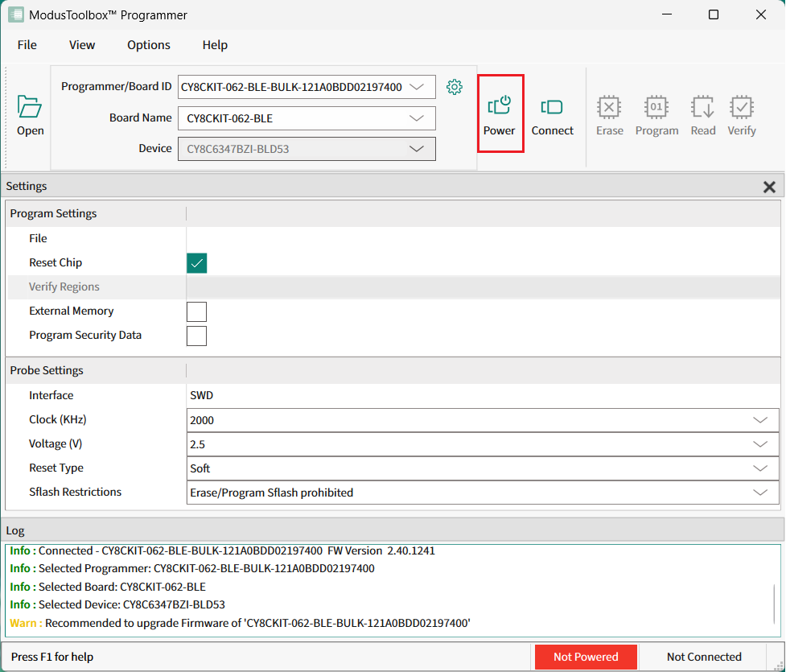The image size is (786, 672).
Task: Click the firmware upgrade warning log line
Action: point(240,623)
